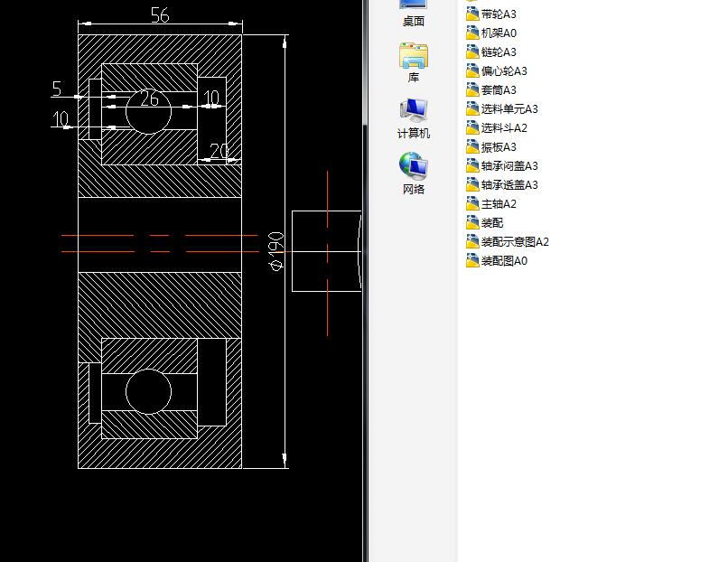The height and width of the screenshot is (562, 728).
Task: Click the CAD file icon beside 带轮A3
Action: (471, 14)
